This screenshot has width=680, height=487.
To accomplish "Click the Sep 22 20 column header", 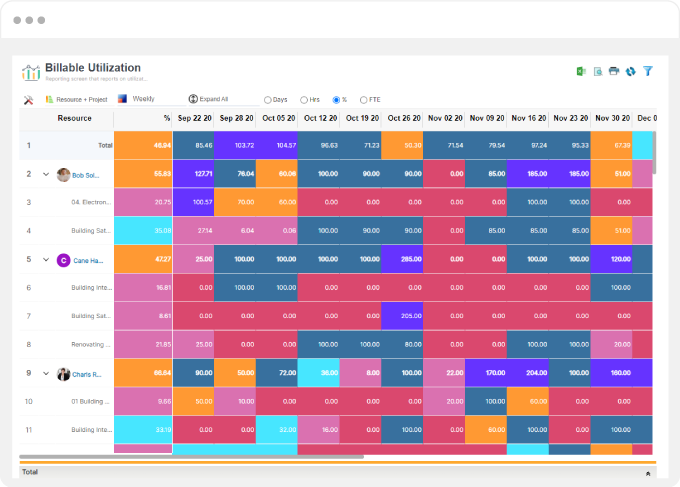I will (193, 118).
